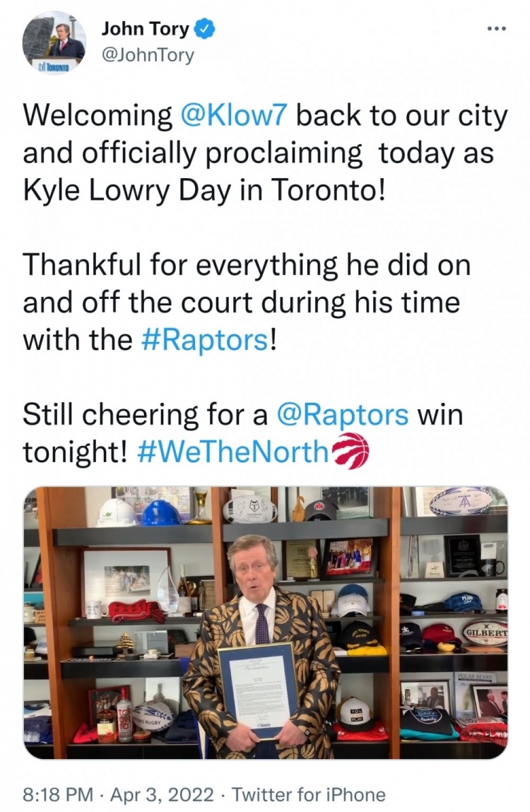Click the Twitter for iPhone source label

point(308,794)
